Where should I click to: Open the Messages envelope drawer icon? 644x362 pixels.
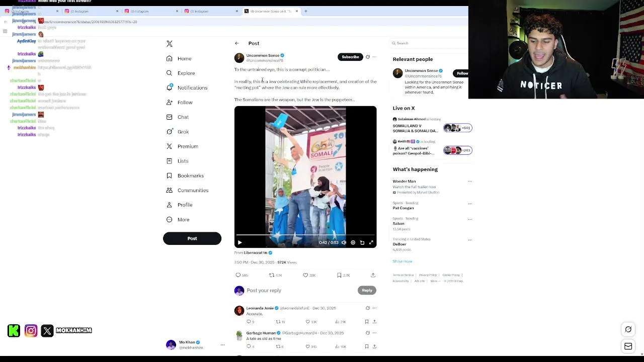pos(628,346)
